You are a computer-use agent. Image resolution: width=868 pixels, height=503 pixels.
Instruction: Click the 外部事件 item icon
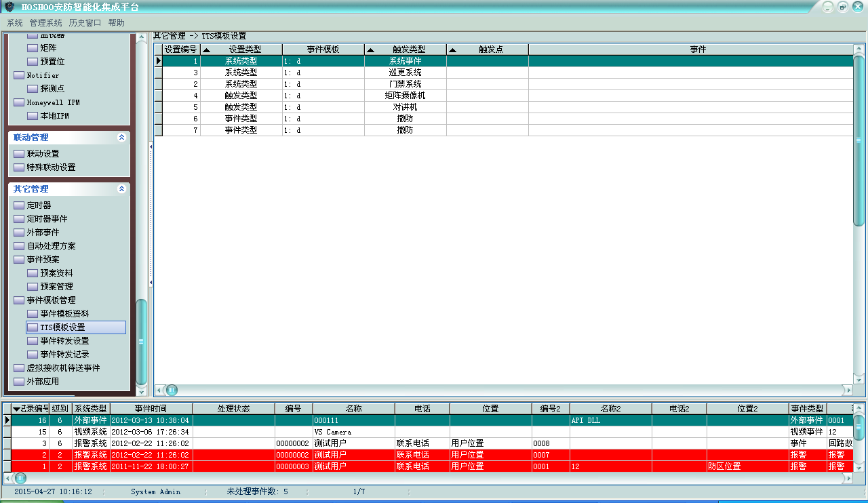click(x=19, y=233)
